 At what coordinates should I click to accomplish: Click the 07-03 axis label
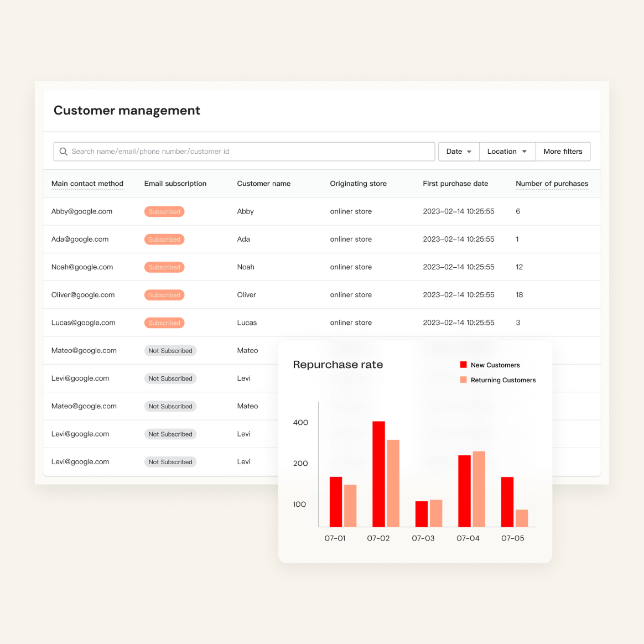click(423, 538)
